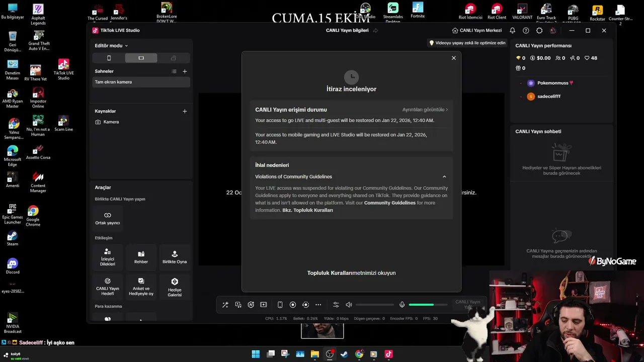Screen dimensions: 644x362
Task: Open the magic wand effects tool
Action: point(225,305)
